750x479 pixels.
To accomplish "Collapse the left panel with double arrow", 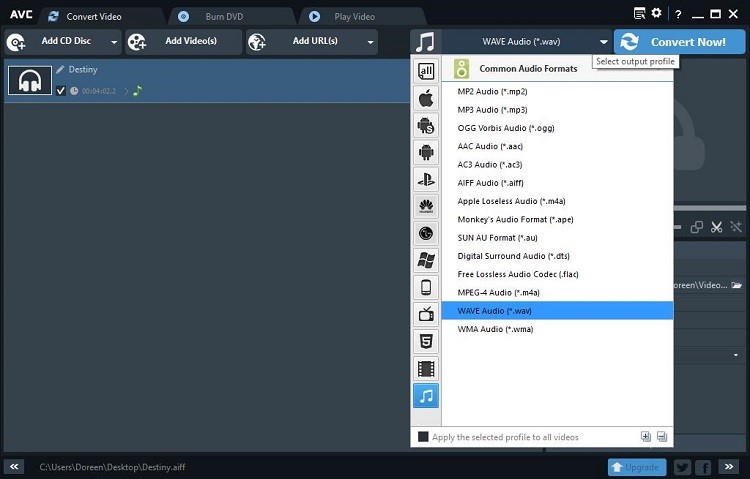I will click(x=14, y=467).
